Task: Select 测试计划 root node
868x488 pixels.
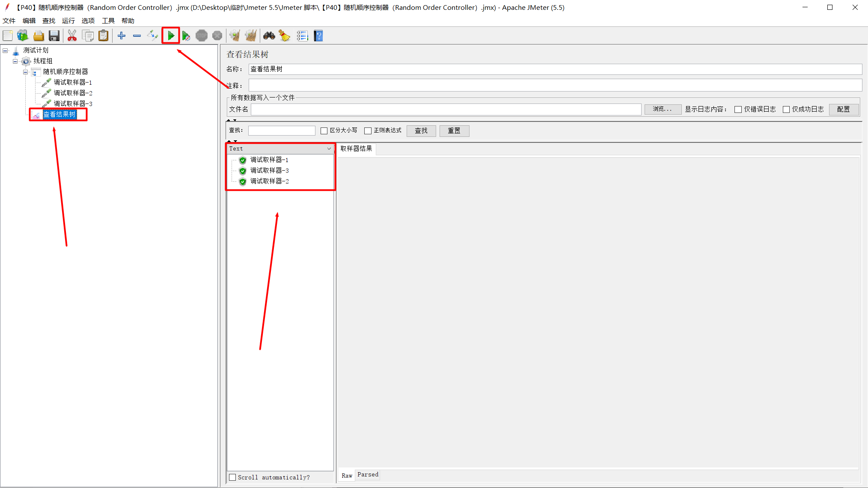Action: point(36,50)
